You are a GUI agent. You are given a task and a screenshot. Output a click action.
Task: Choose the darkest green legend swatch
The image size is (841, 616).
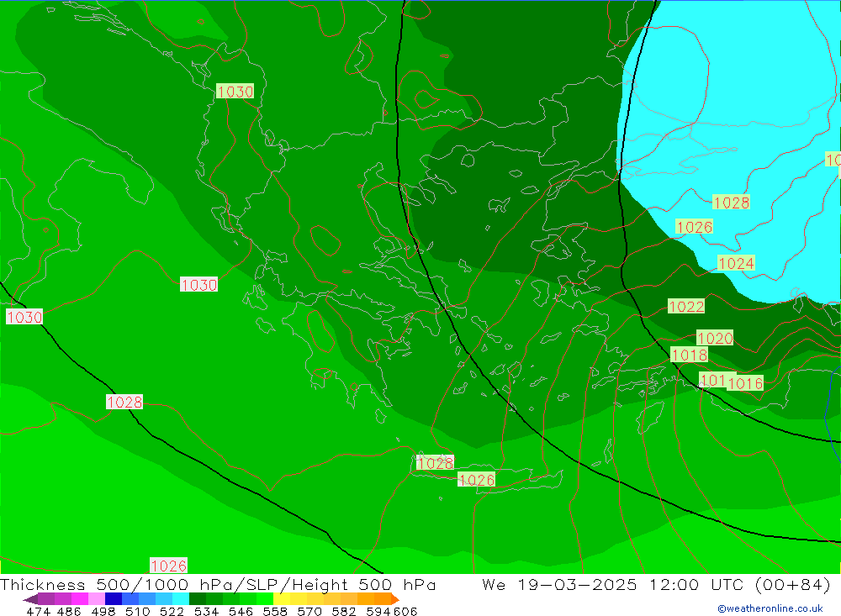tap(198, 599)
